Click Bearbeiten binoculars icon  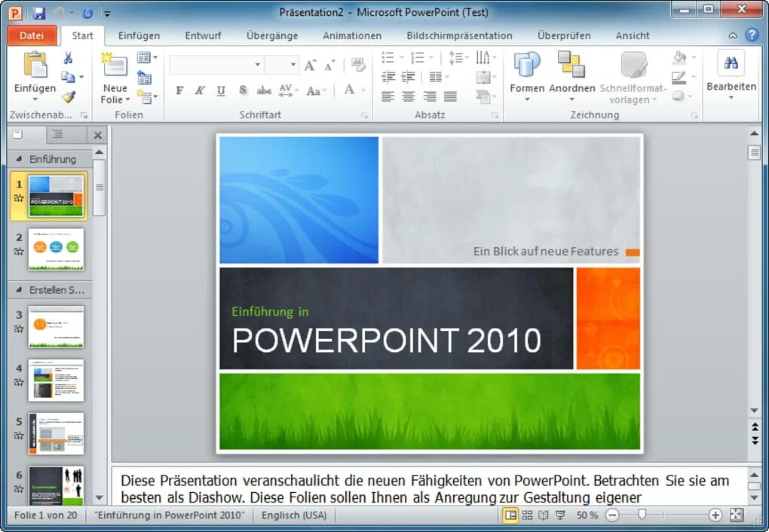coord(731,63)
